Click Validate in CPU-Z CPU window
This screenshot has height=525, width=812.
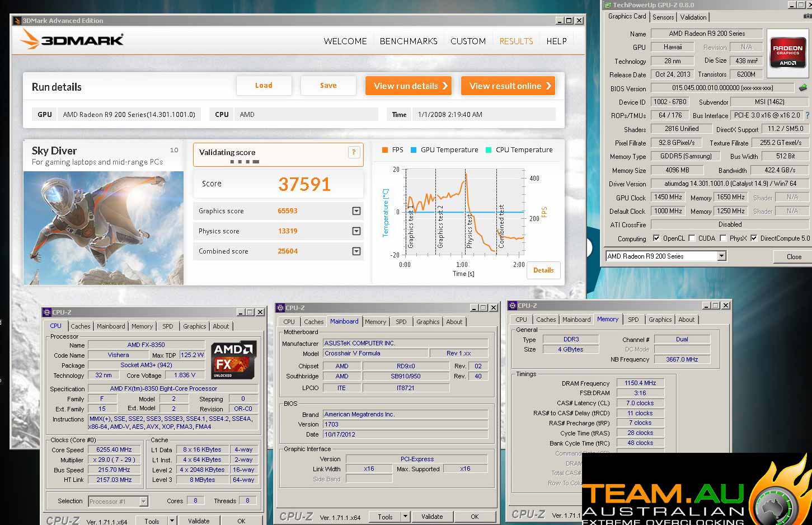pos(199,521)
